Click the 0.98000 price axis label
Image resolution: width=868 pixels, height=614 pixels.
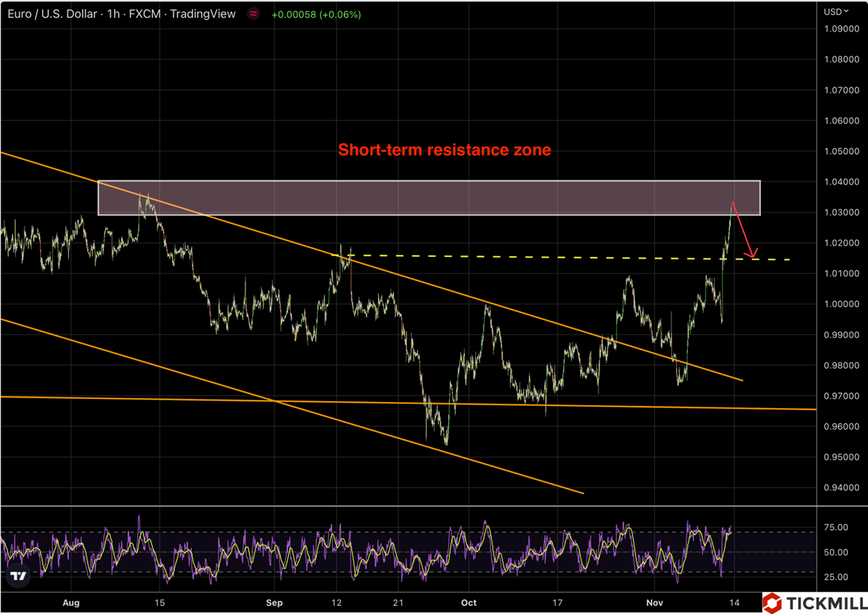(842, 365)
